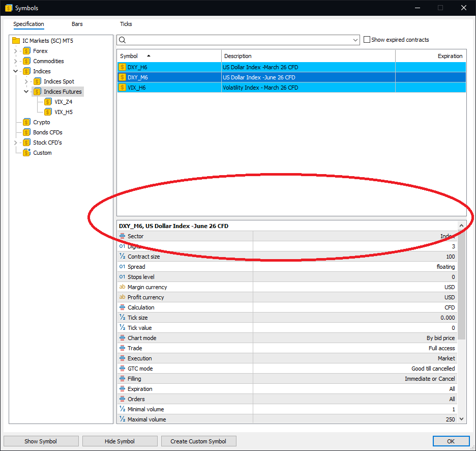Click the 'Minimal volume' row label

pos(146,409)
